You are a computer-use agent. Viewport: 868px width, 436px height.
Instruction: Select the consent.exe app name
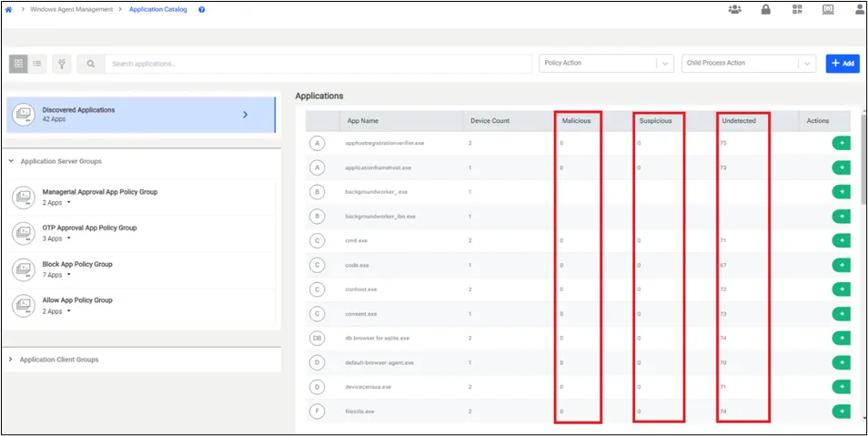[x=361, y=313]
